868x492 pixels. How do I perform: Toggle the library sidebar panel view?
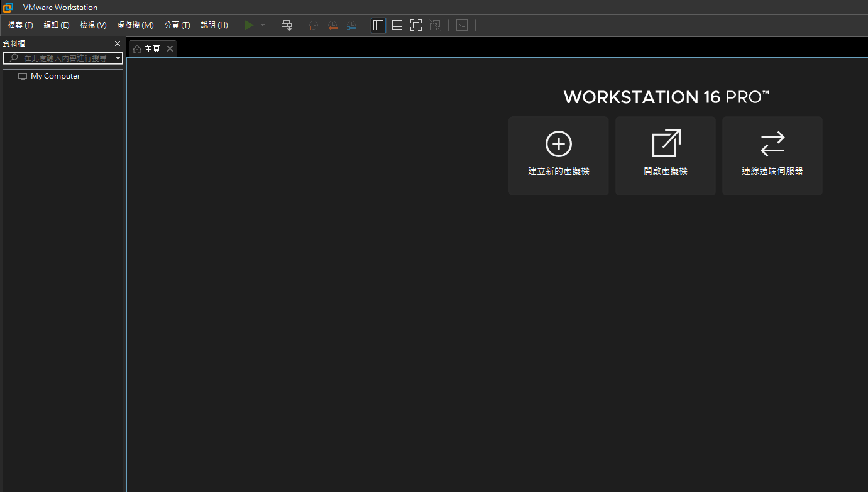coord(378,25)
